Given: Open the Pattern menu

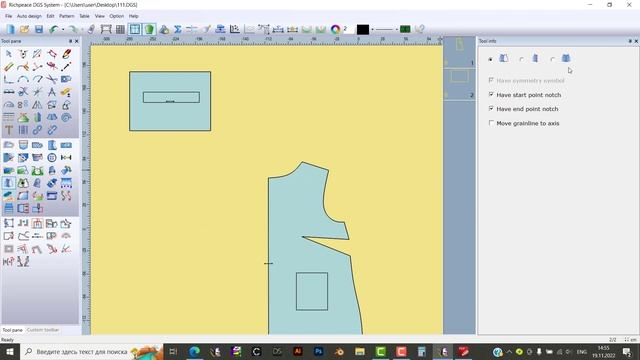Looking at the screenshot, I should 67,16.
